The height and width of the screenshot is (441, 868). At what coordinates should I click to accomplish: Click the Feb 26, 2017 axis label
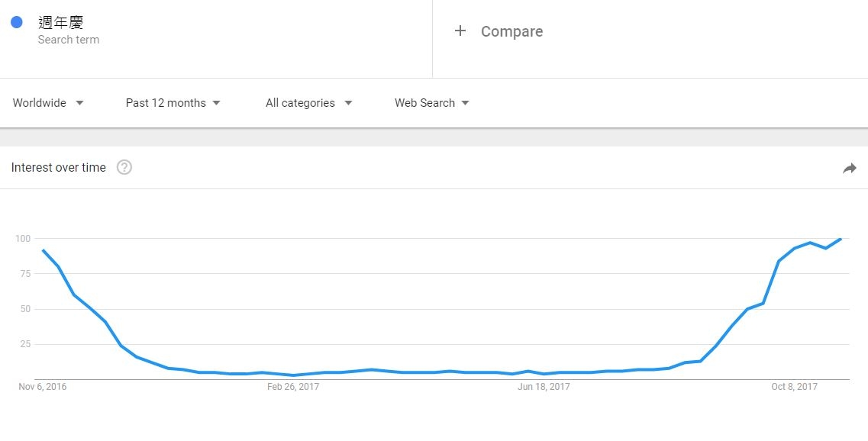click(x=293, y=387)
